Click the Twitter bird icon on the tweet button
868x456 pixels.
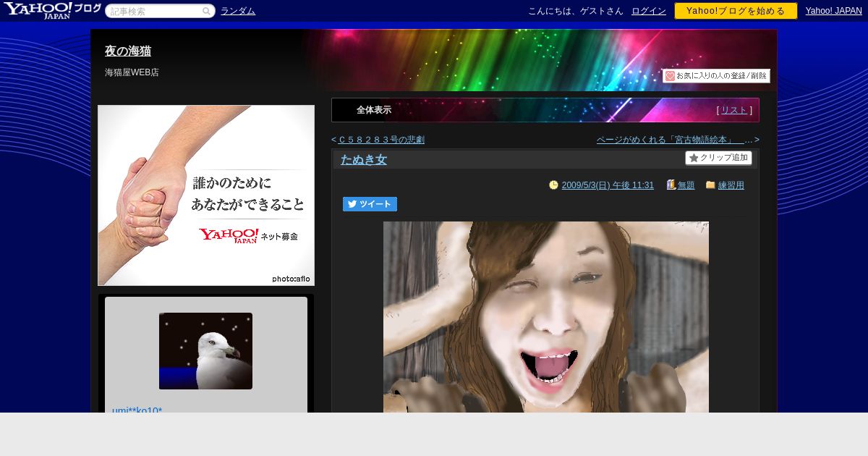tap(352, 204)
